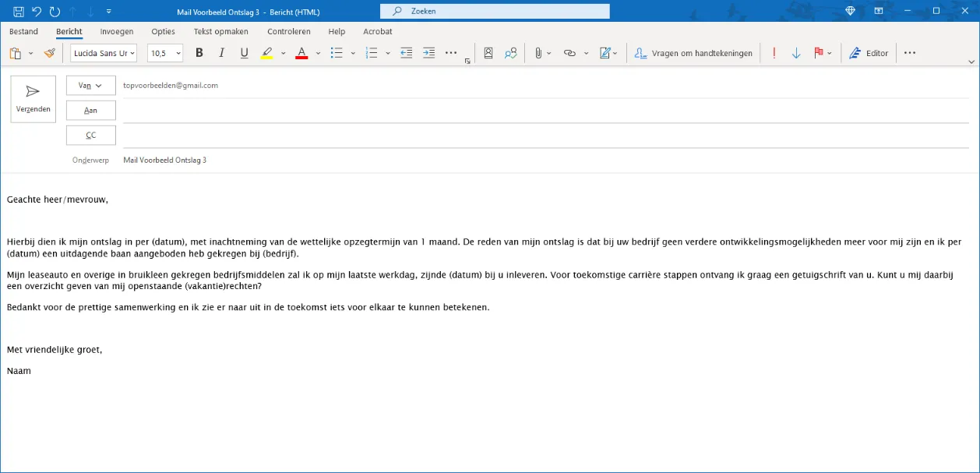Attach a file with the paperclip icon

click(538, 52)
